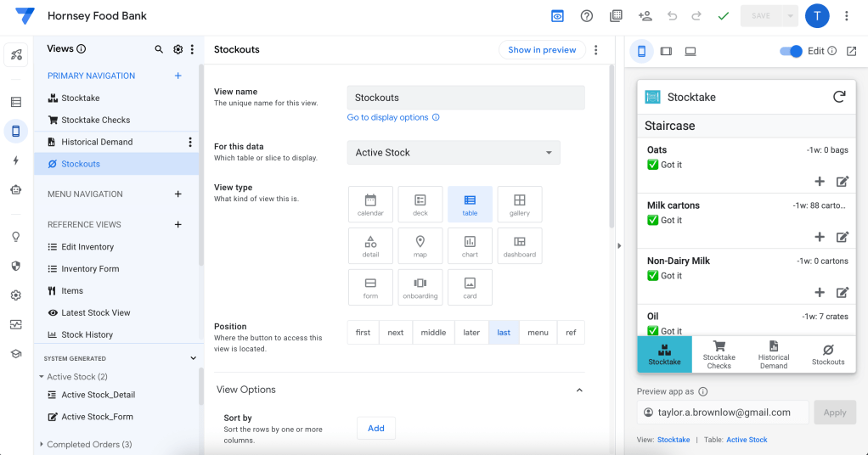Expand Completed Orders tree group

(x=42, y=444)
